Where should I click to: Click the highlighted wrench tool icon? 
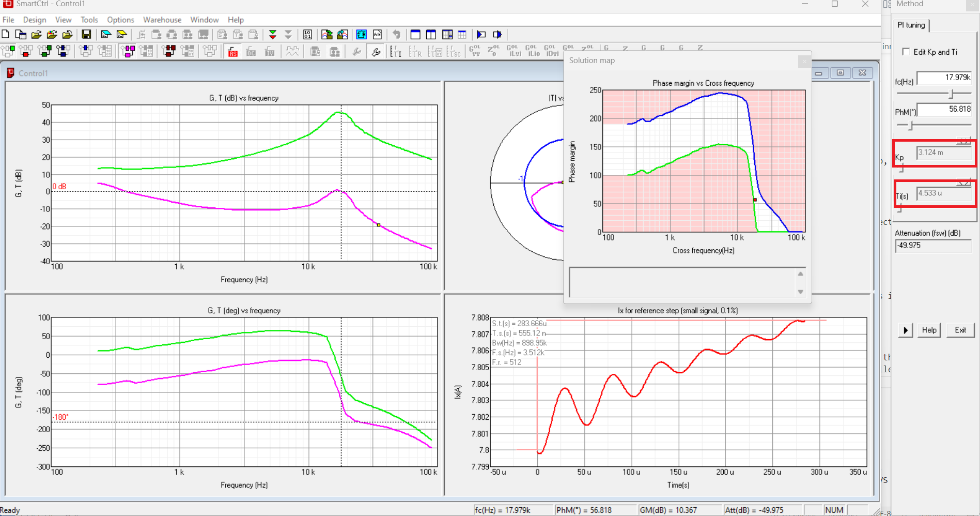(376, 51)
